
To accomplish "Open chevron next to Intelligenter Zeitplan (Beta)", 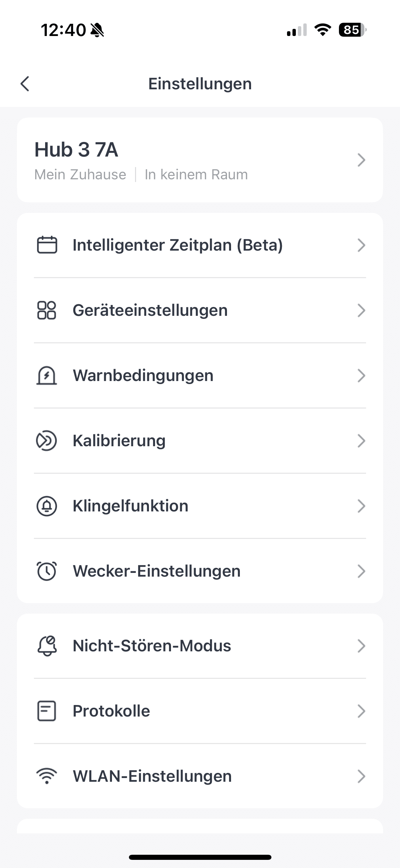I will pos(361,245).
